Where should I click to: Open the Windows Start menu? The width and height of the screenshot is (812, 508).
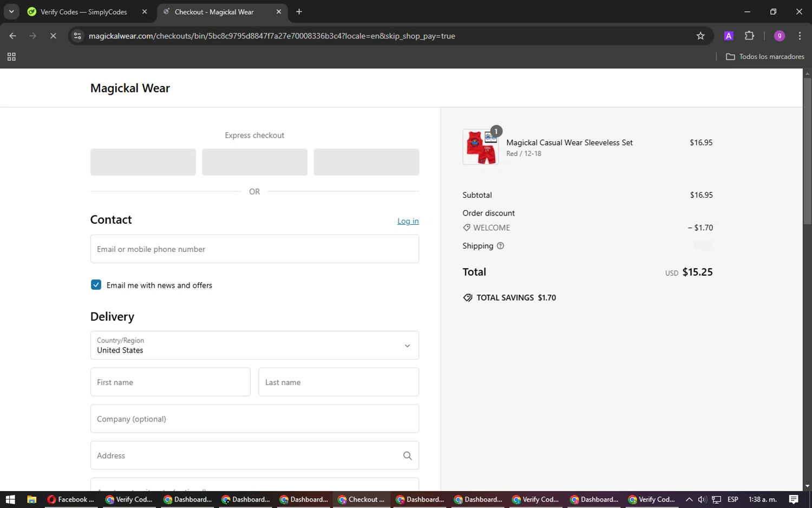[10, 499]
